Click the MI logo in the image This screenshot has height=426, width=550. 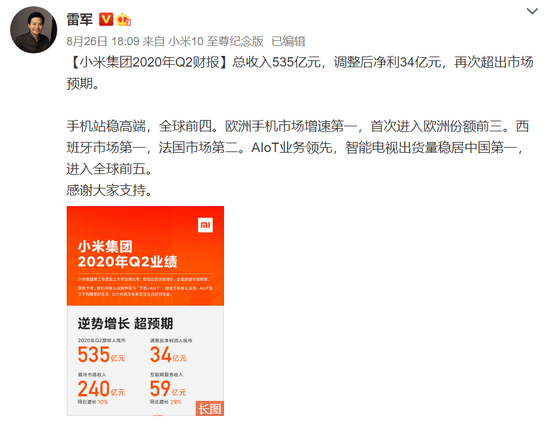(x=205, y=225)
